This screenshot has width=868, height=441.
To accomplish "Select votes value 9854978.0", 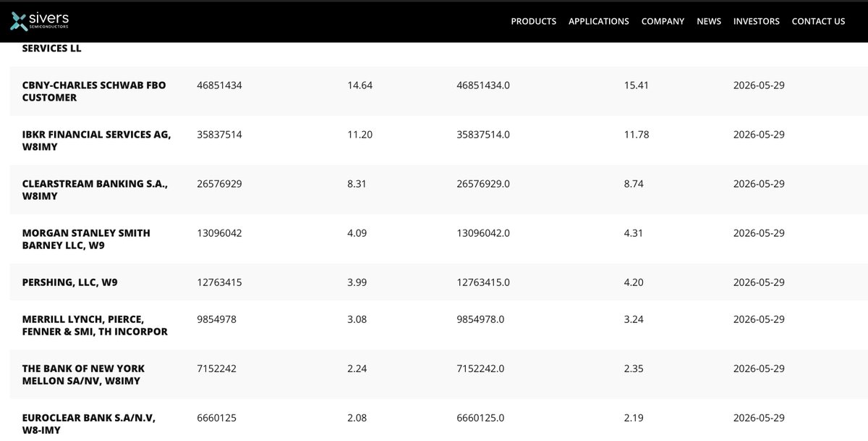I will click(x=480, y=319).
